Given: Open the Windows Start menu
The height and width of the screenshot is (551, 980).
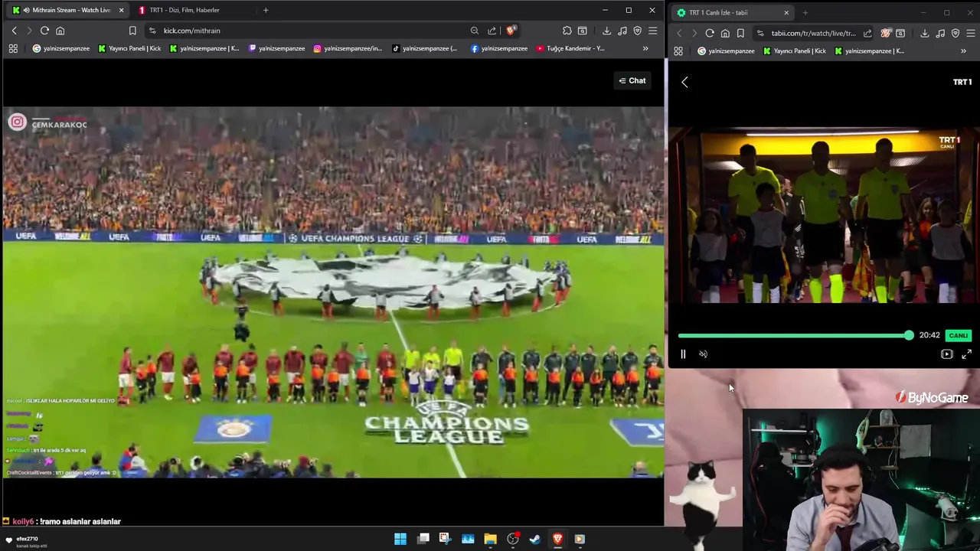Looking at the screenshot, I should (x=400, y=539).
